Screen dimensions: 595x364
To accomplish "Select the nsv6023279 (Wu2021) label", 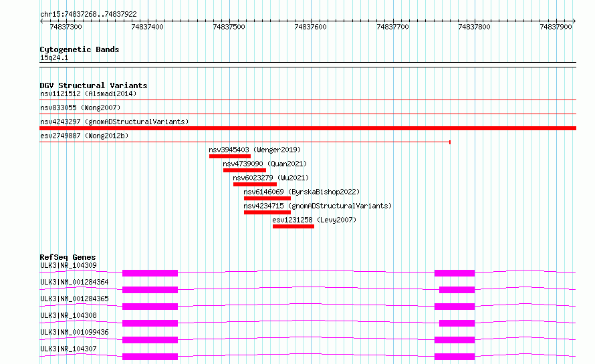I will [x=271, y=178].
